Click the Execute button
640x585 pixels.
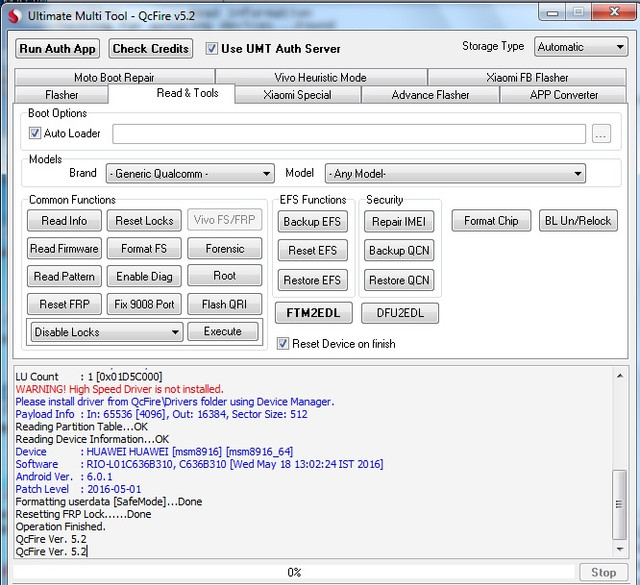pos(223,331)
